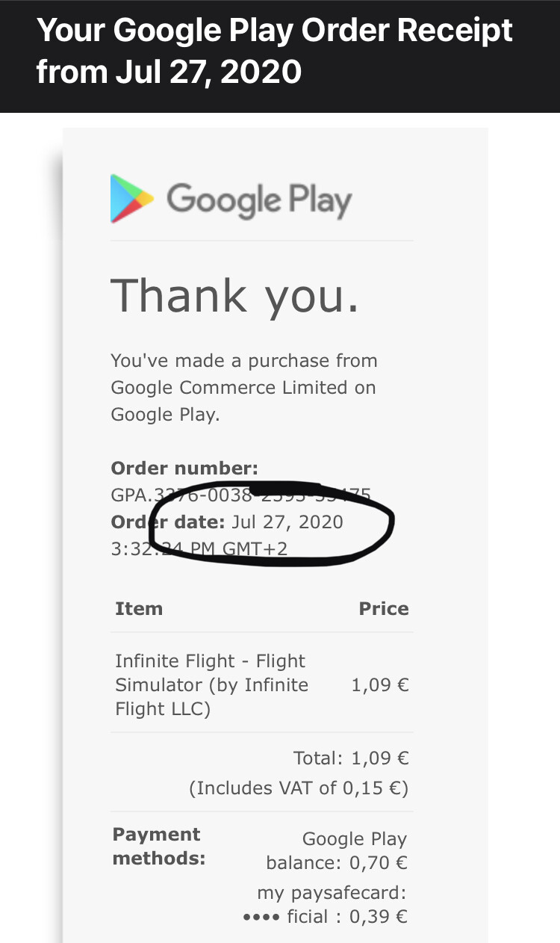Click the Total: 1,09 € line
The width and height of the screenshot is (560, 943).
click(351, 758)
